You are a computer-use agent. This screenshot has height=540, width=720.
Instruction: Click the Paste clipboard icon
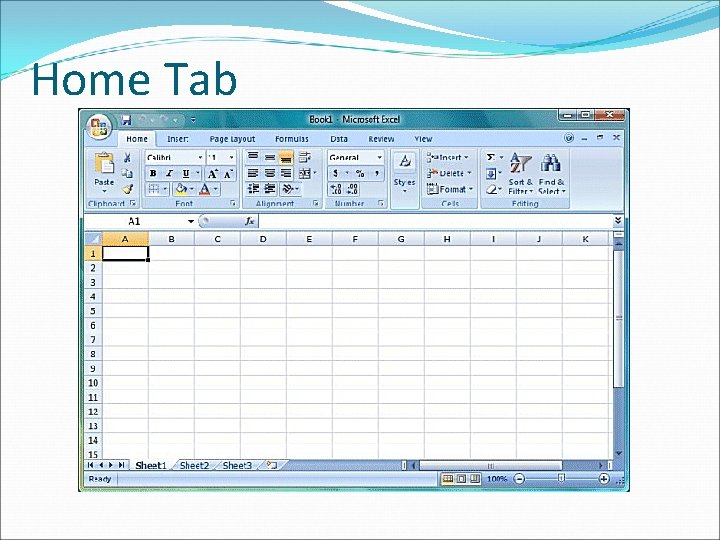[x=104, y=164]
